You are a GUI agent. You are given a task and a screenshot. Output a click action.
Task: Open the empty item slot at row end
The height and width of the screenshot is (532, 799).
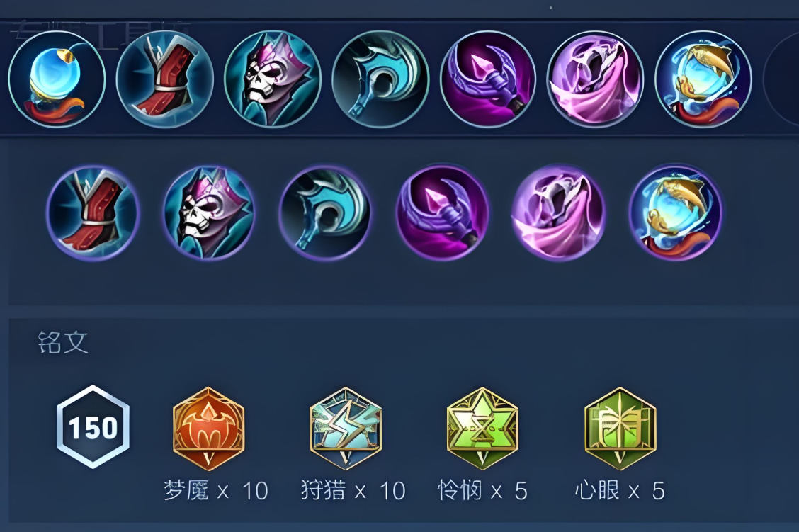[781, 79]
